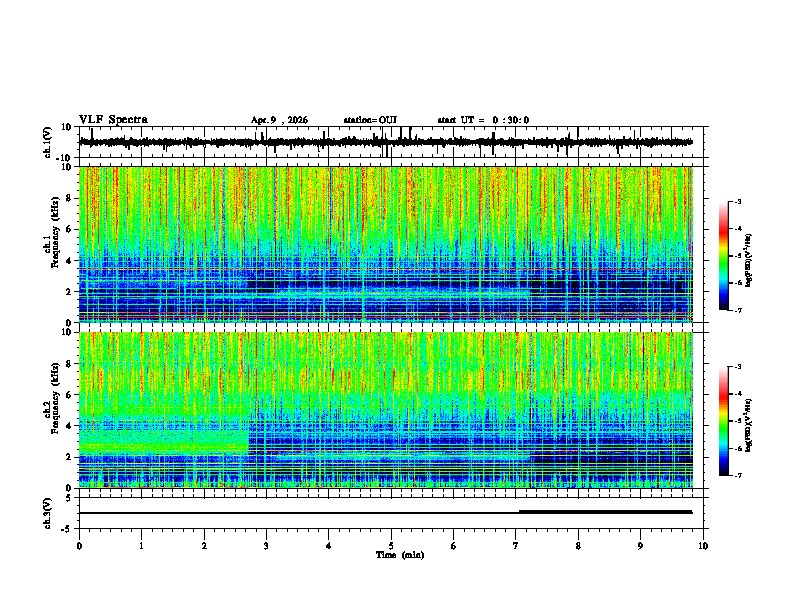Click the ch.1 "Frequency (kHz)" axis label

[55, 232]
